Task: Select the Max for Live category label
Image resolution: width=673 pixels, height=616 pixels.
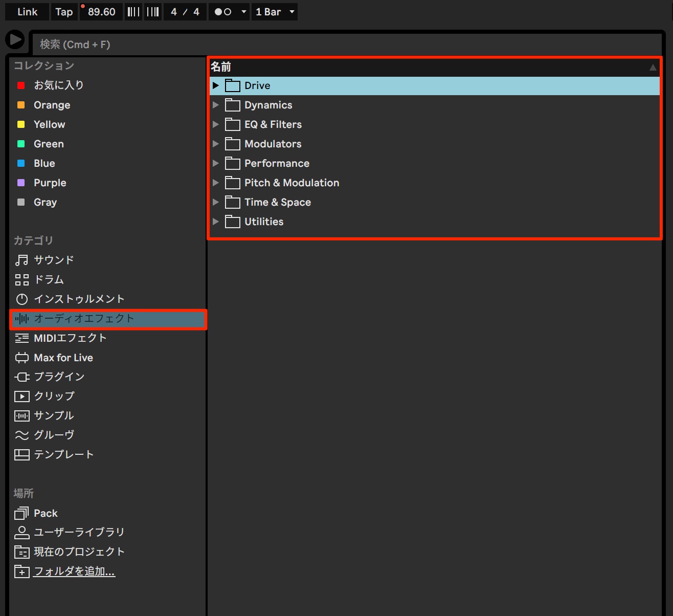Action: pos(63,358)
